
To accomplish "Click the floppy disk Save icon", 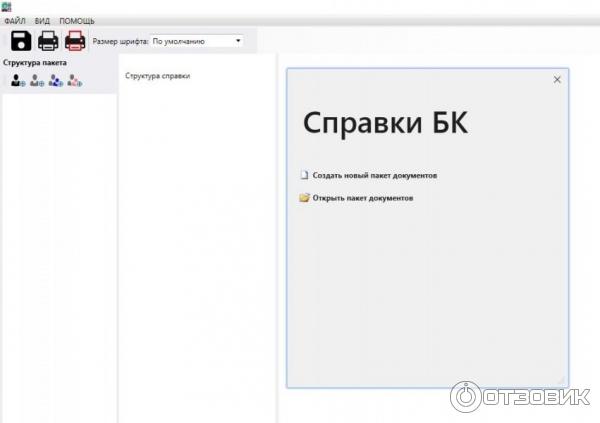I will (21, 41).
